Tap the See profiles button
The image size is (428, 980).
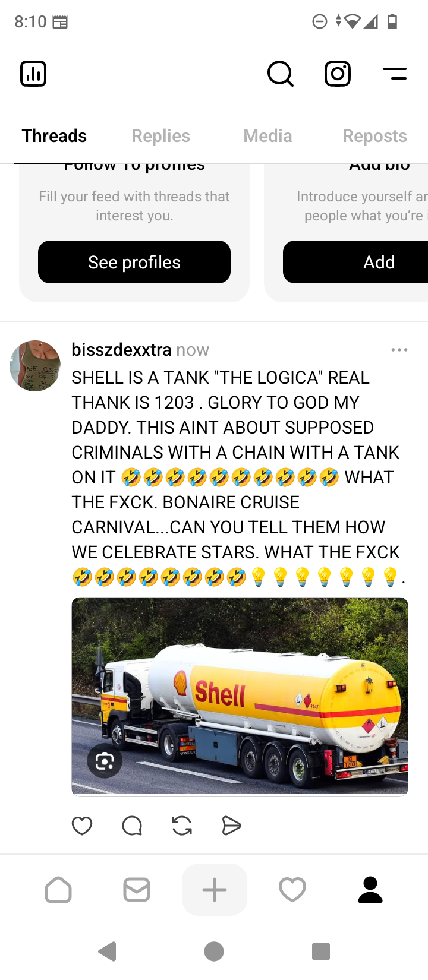134,262
